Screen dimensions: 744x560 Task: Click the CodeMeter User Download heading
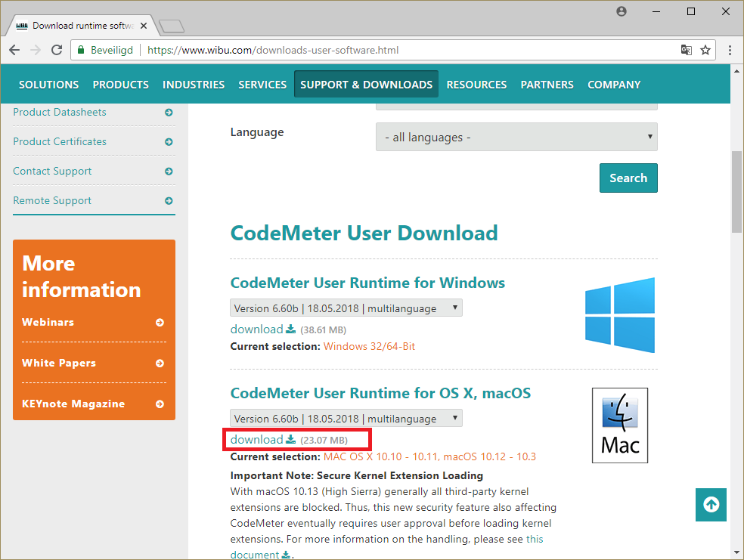point(364,233)
